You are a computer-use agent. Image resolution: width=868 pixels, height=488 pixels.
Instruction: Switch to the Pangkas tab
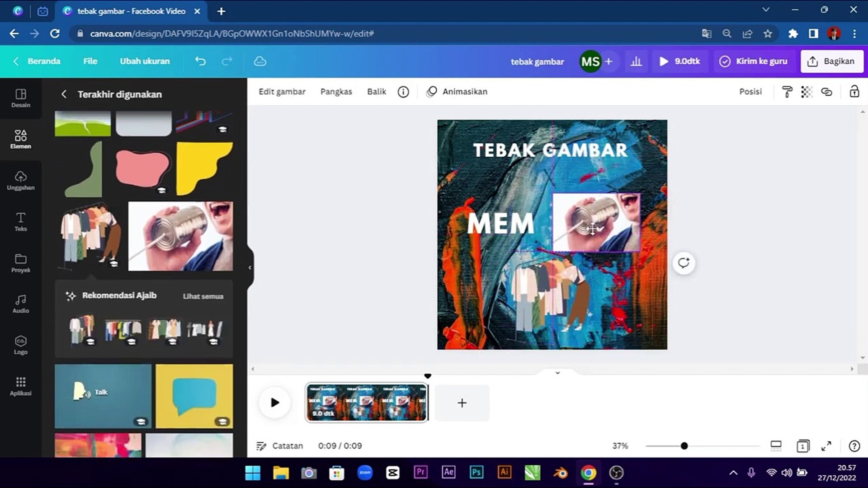pyautogui.click(x=336, y=91)
